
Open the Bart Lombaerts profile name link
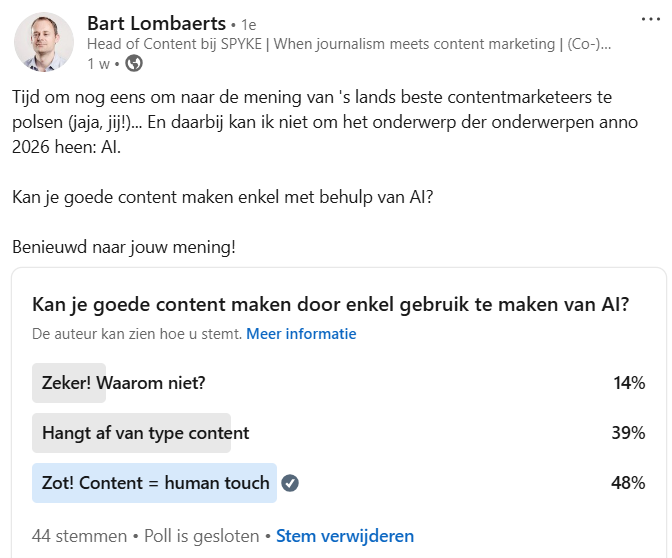click(155, 22)
